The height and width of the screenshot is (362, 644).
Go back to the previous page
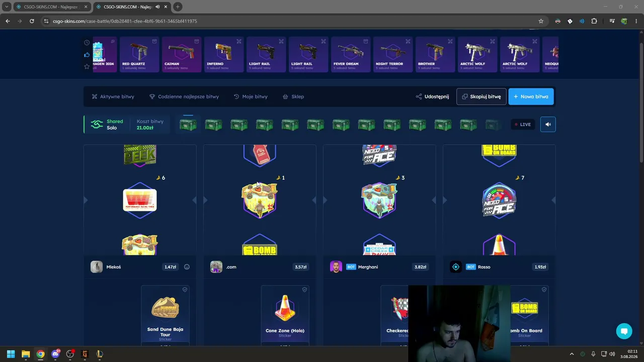coord(8,21)
